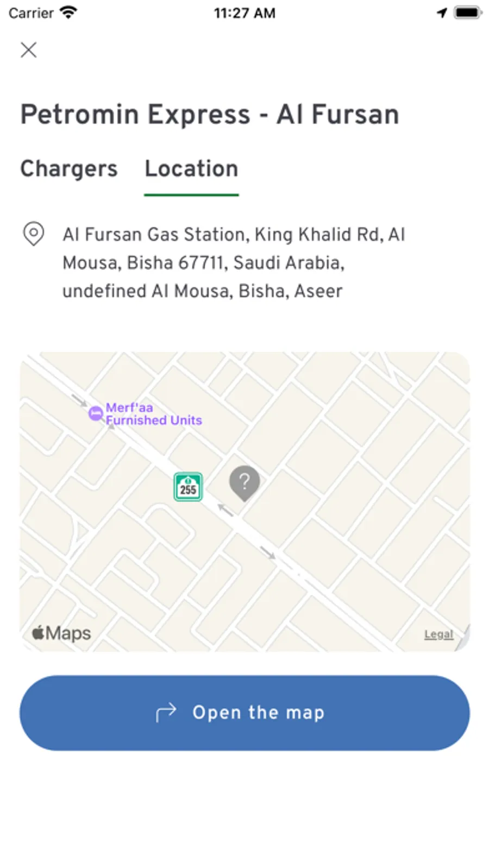Tap the one-way arrow left of Merf'aa icon

point(79,401)
